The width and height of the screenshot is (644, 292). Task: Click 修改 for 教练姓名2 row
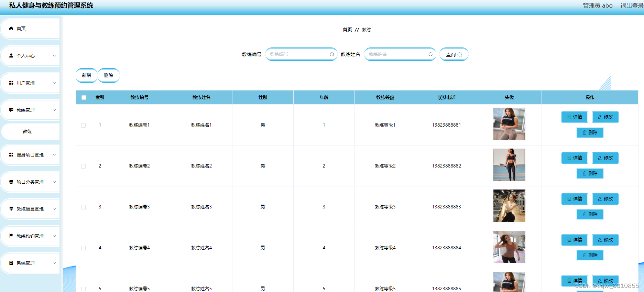click(605, 158)
